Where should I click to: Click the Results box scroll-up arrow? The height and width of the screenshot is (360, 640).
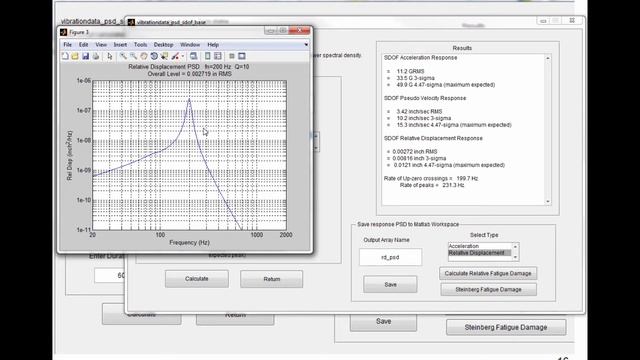(x=548, y=58)
